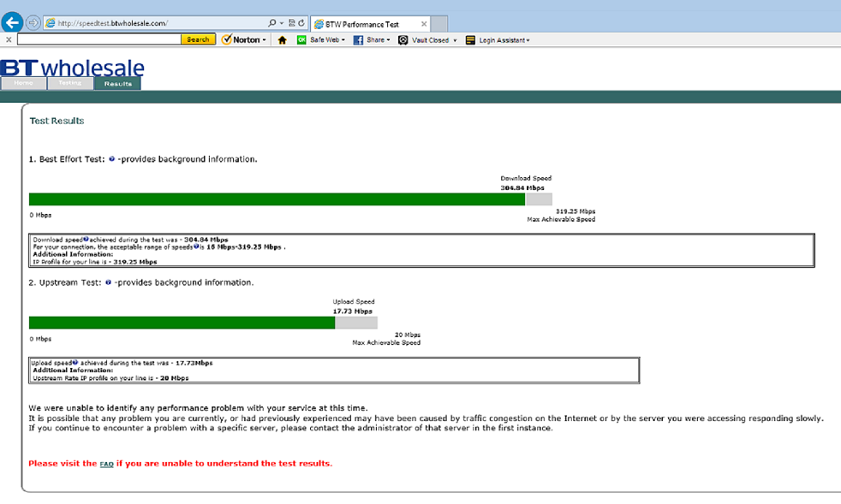Click the Test Results heading
Screen dimensions: 841x504
pos(57,121)
